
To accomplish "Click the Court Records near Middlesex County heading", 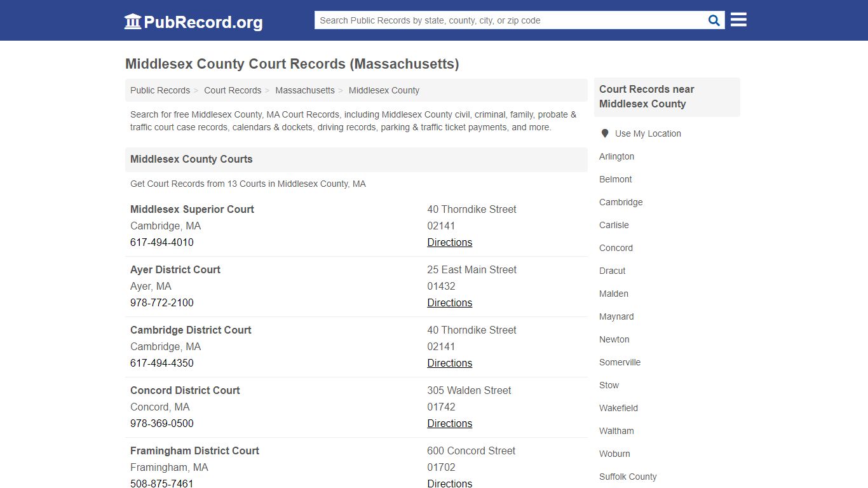I will click(647, 97).
